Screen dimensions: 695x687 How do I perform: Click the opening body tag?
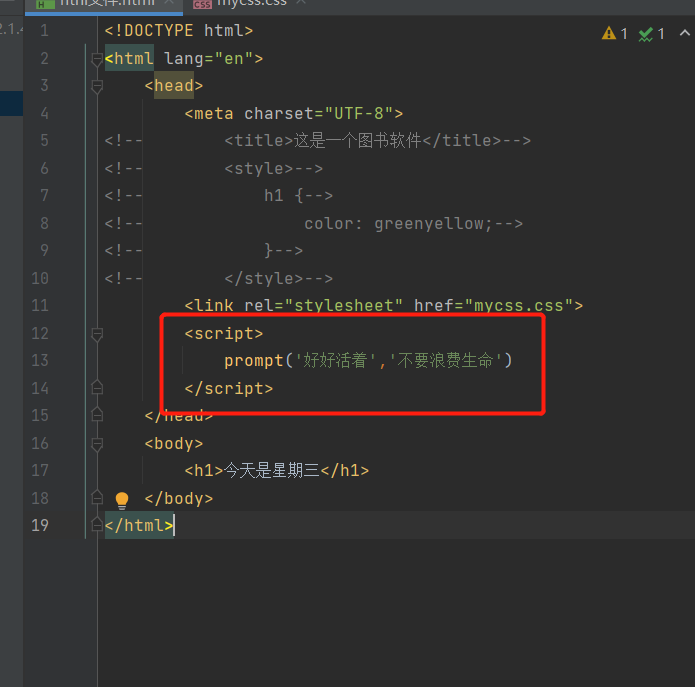pos(174,443)
